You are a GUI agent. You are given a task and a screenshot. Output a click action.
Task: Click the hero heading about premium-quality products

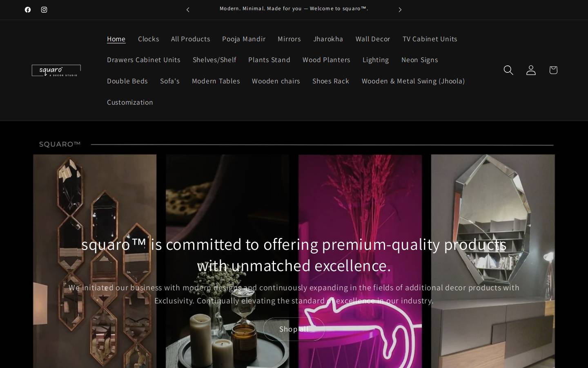[x=294, y=255]
